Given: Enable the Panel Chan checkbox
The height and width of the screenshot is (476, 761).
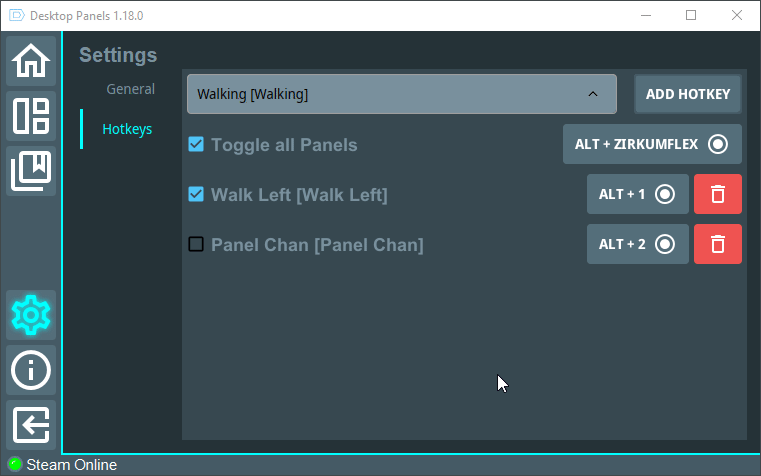Looking at the screenshot, I should tap(196, 244).
